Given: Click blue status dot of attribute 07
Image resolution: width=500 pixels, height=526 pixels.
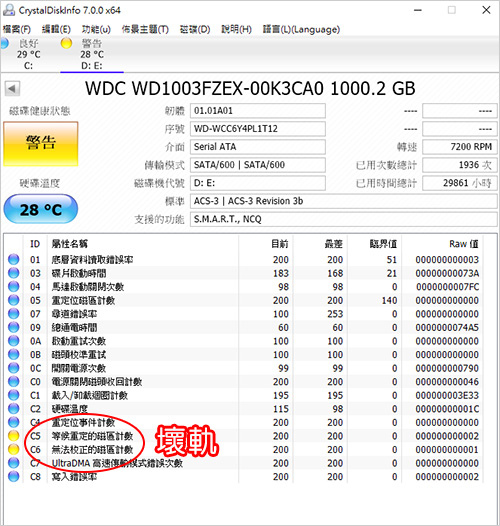Looking at the screenshot, I should (x=13, y=314).
